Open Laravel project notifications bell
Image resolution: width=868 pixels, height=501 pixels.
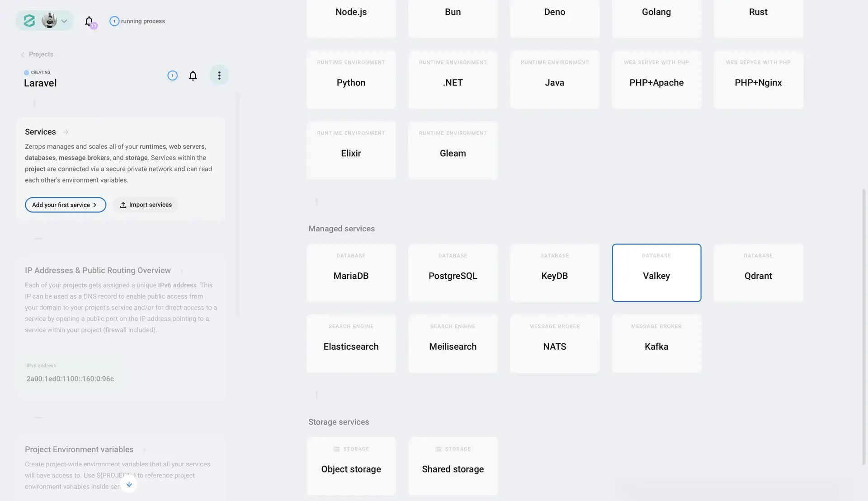pos(193,75)
